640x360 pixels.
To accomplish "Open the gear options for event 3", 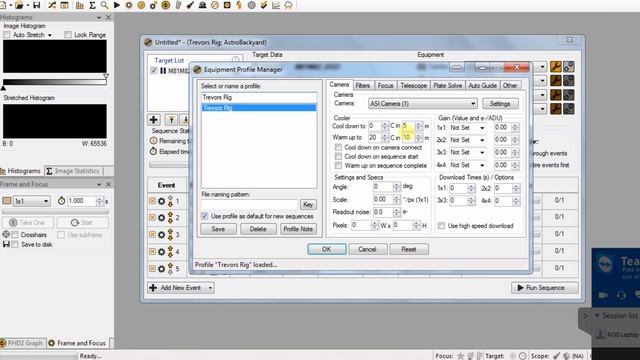I will coord(162,235).
